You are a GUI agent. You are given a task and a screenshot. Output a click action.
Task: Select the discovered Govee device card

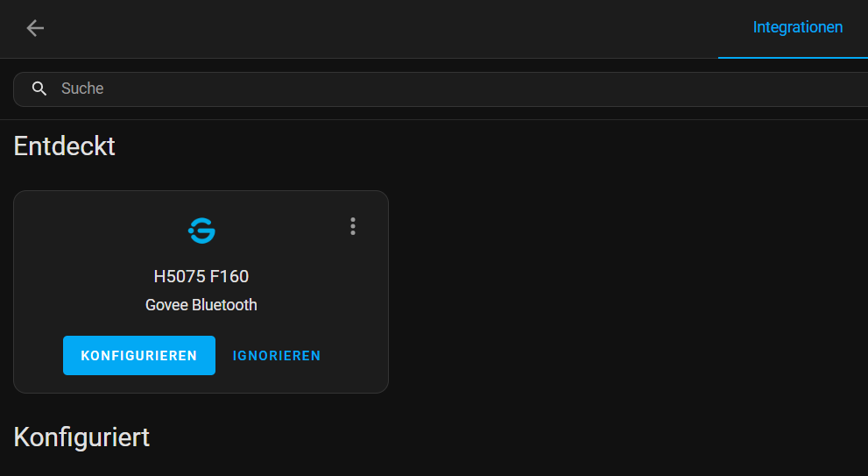[201, 292]
